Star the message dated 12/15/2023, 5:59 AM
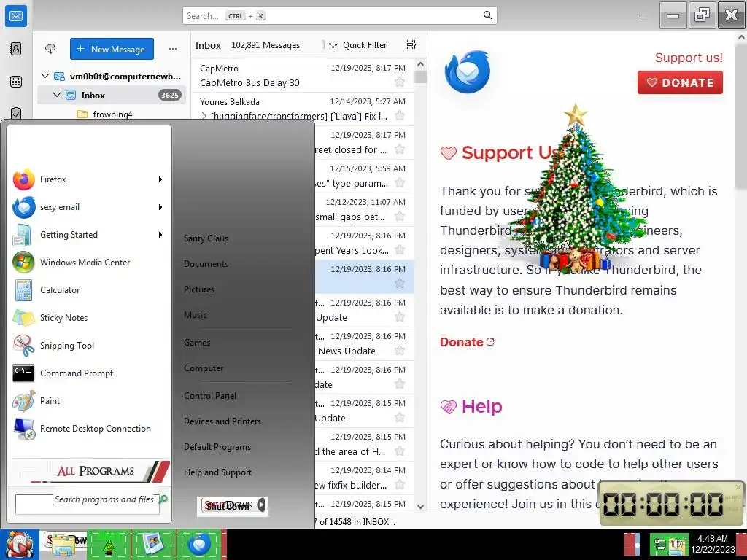 click(400, 183)
